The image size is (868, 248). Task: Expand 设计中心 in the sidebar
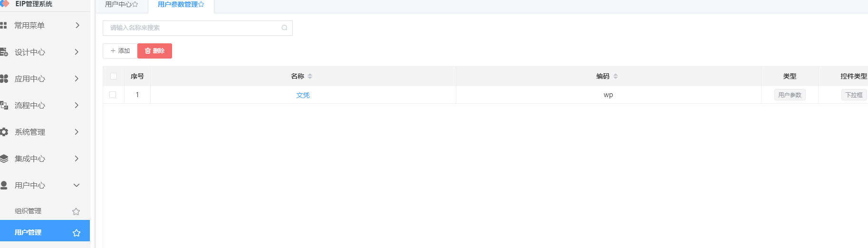tap(45, 52)
